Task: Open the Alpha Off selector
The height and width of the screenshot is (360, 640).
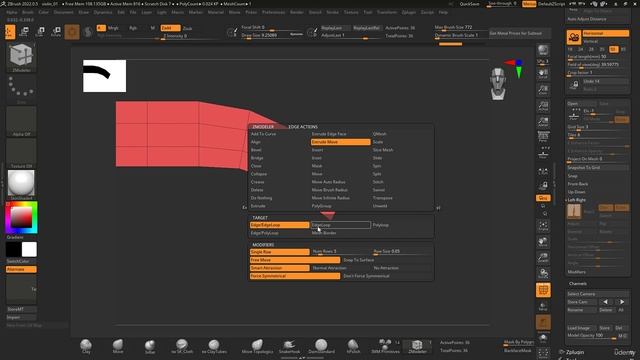Action: (x=21, y=121)
